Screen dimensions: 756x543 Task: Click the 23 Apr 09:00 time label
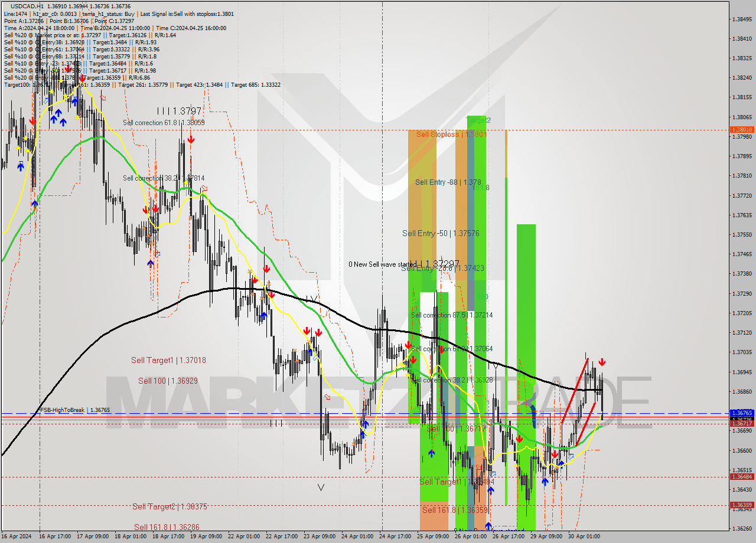coord(320,537)
